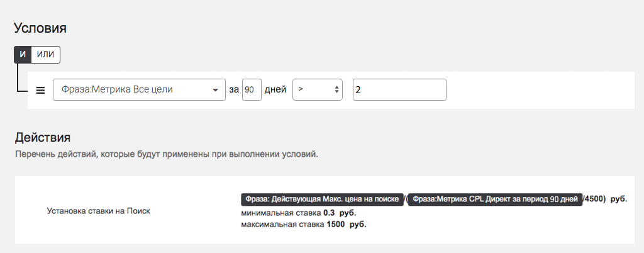Select the И logic toggle
Viewport: 644px width, 253px height.
tap(23, 55)
